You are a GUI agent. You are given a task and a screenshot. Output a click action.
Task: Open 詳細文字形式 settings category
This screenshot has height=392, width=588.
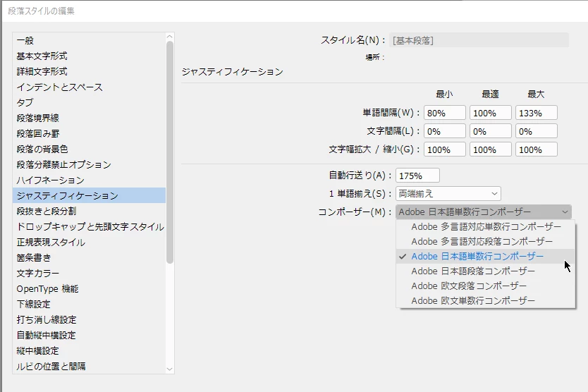coord(89,71)
